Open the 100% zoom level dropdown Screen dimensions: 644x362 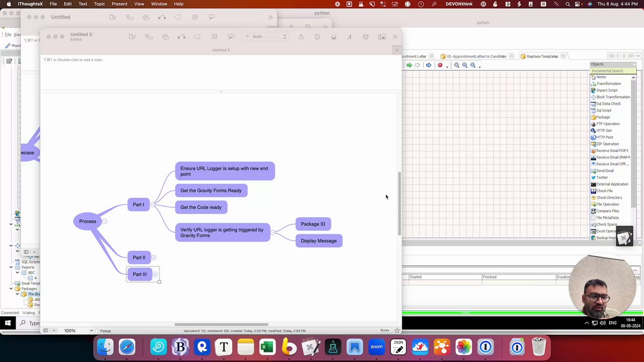[78, 331]
